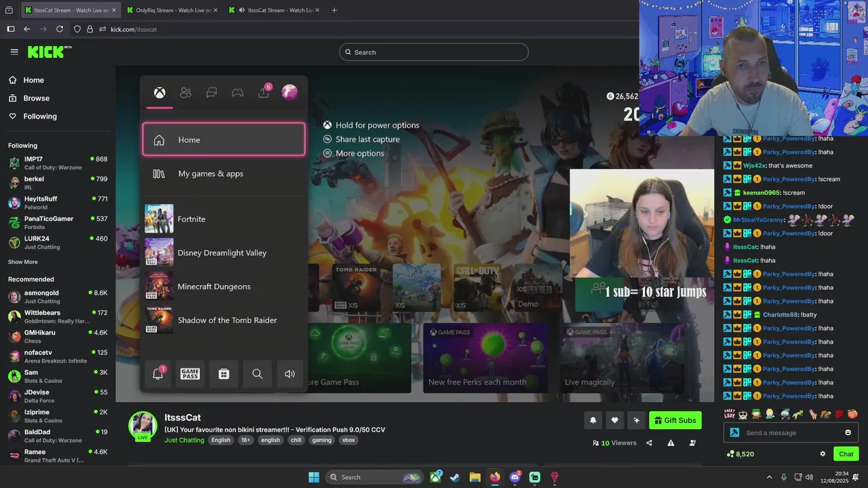Open the Kick hamburger menu
Viewport: 868px width, 488px height.
(14, 52)
